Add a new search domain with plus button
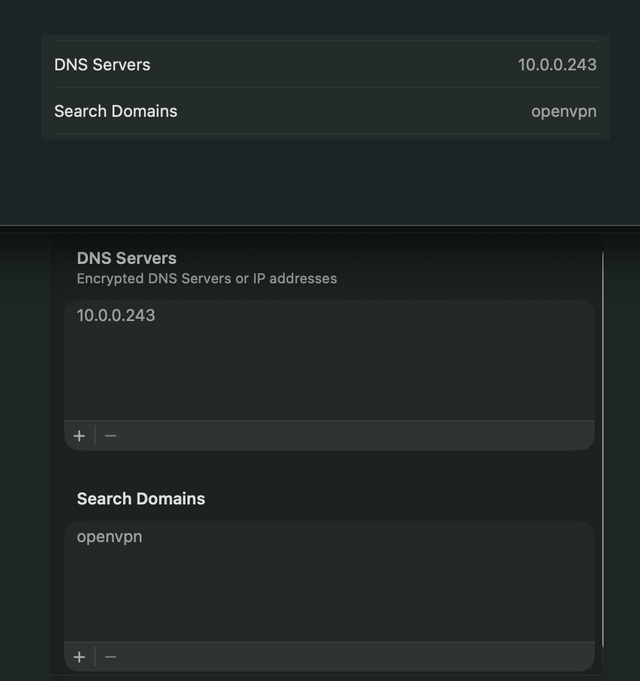The width and height of the screenshot is (640, 681). (79, 657)
